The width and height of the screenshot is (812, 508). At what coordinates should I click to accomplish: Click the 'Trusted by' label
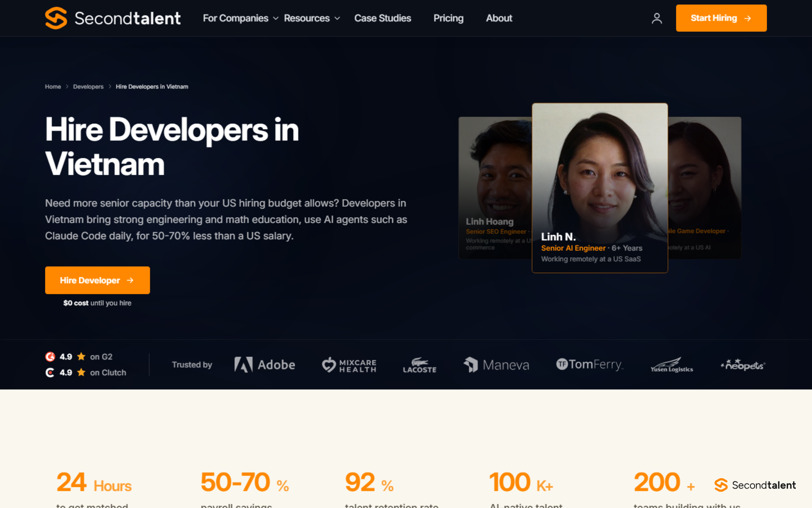pos(192,365)
